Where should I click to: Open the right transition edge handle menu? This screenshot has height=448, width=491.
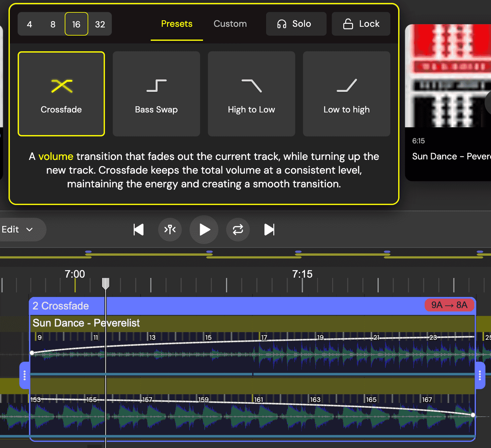(x=480, y=375)
